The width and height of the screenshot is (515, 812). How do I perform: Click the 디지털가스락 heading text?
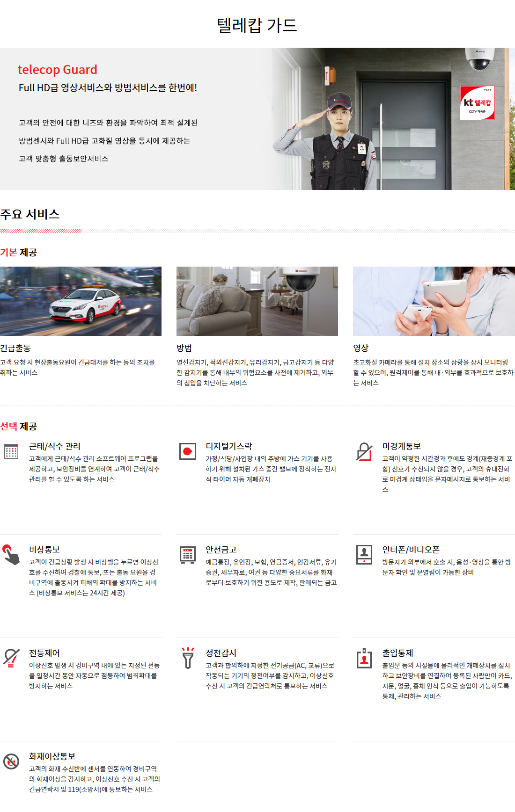tap(228, 446)
